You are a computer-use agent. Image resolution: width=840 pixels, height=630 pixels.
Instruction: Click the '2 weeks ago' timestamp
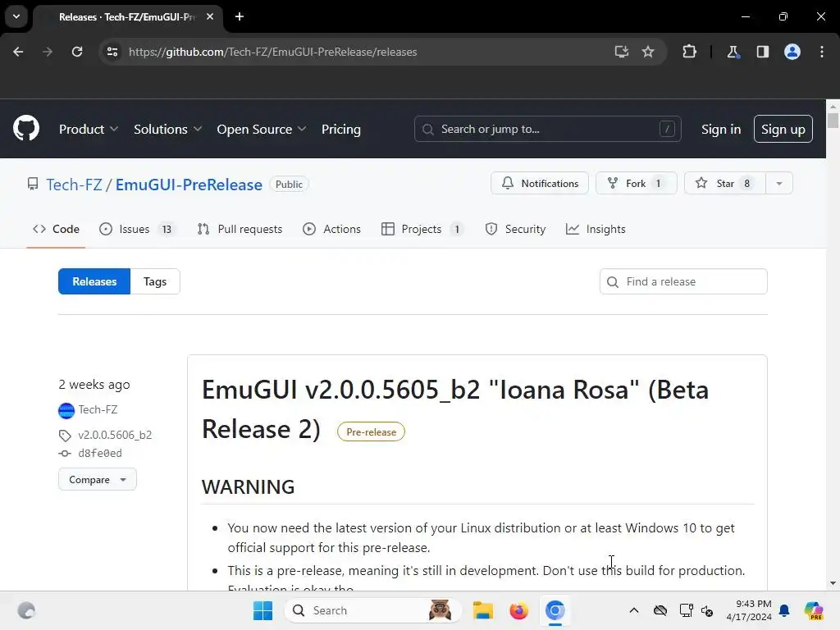pyautogui.click(x=94, y=385)
